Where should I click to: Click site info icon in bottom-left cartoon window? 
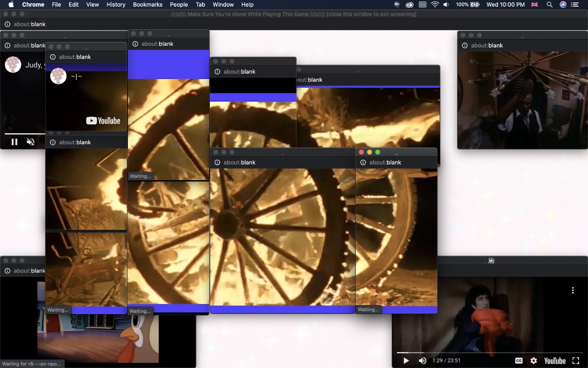click(8, 271)
